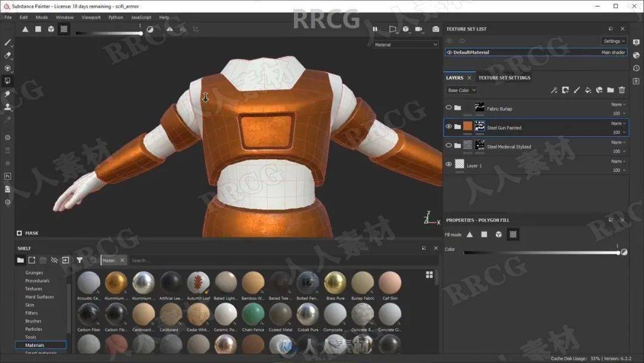Click the Color slider handle in Properties

click(618, 253)
